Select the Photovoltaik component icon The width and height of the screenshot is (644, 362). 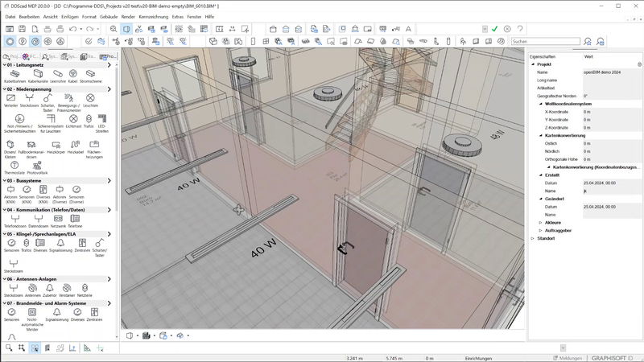coord(37,166)
